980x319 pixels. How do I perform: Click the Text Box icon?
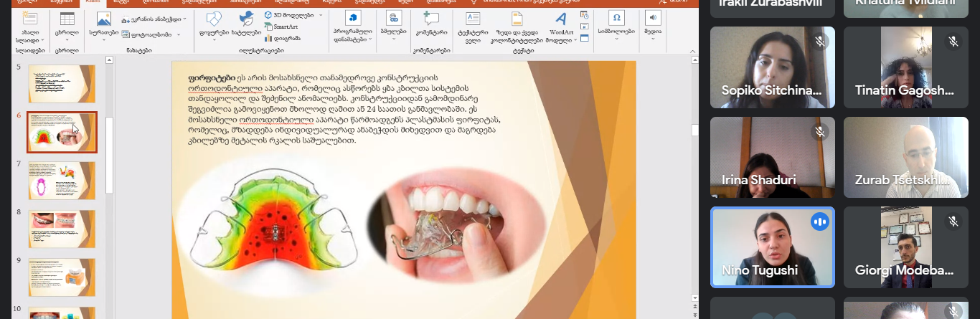coord(473,19)
